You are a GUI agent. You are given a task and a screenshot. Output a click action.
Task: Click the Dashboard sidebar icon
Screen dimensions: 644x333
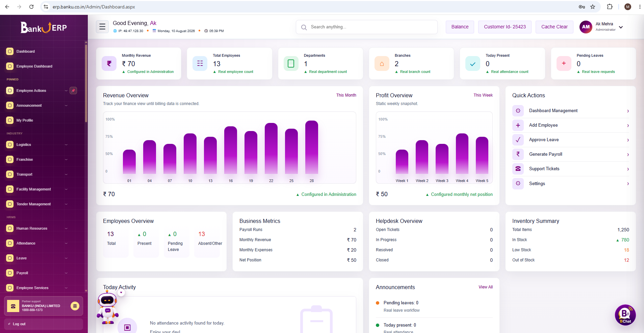click(10, 51)
